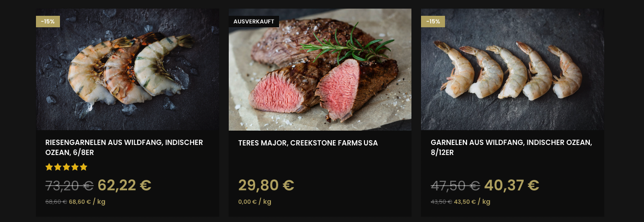Click the 40,37 € sale price
This screenshot has width=644, height=222.
[x=512, y=185]
